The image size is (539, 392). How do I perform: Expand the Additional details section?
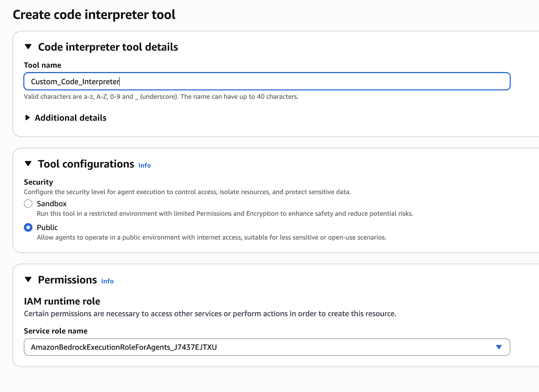pyautogui.click(x=28, y=118)
